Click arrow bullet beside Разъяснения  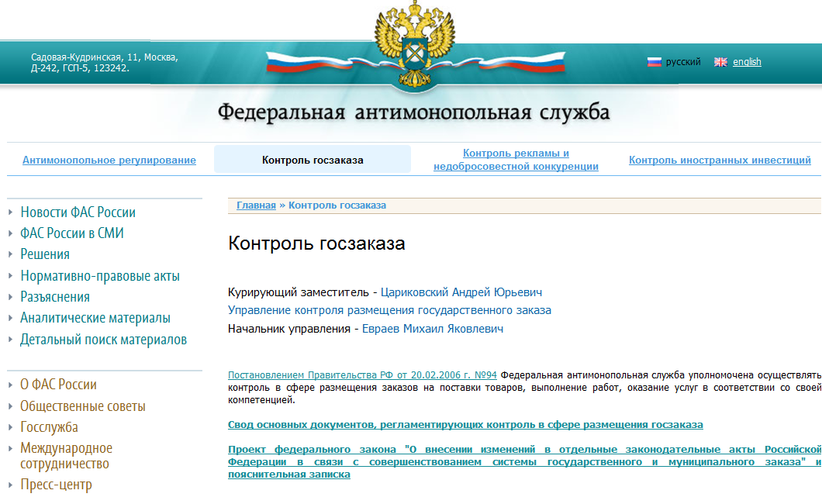[x=11, y=296]
